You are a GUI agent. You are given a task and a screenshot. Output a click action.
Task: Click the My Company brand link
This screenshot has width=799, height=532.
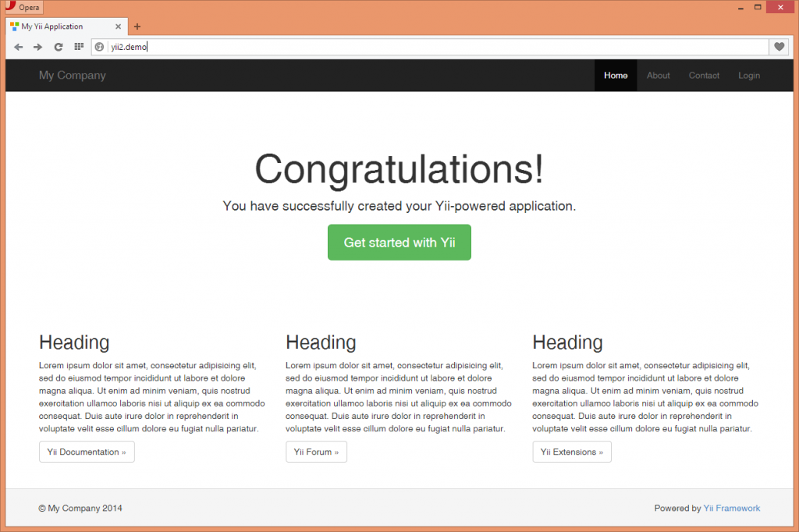coord(73,76)
